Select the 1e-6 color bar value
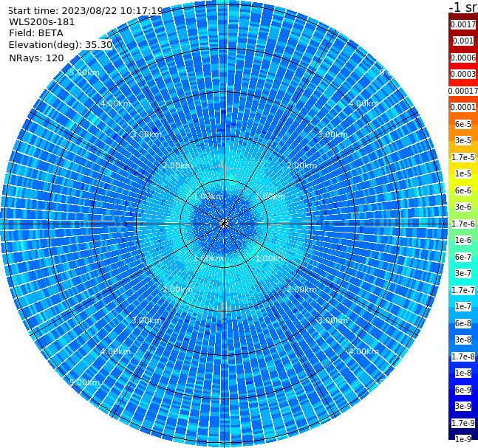Image resolution: width=478 pixels, height=448 pixels. 463,240
